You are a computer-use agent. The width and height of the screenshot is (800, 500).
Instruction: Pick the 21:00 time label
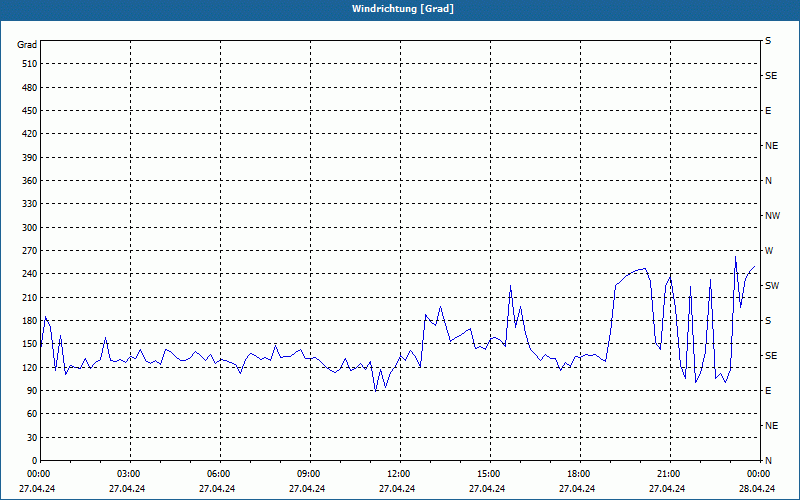pos(669,474)
